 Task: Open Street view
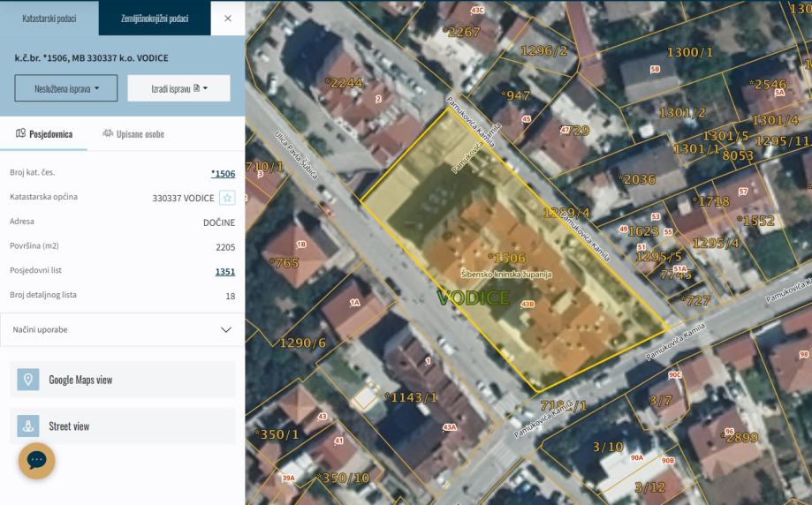pos(122,426)
